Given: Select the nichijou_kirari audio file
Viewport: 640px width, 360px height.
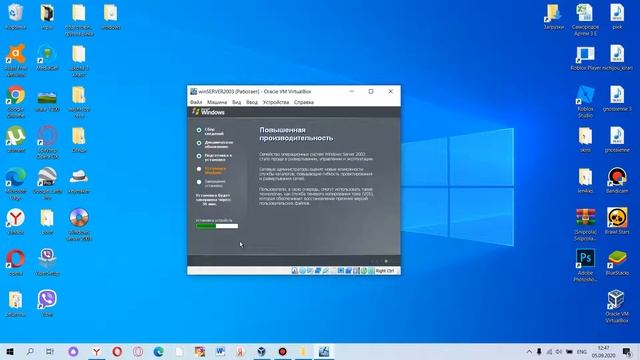Looking at the screenshot, I should tap(617, 59).
